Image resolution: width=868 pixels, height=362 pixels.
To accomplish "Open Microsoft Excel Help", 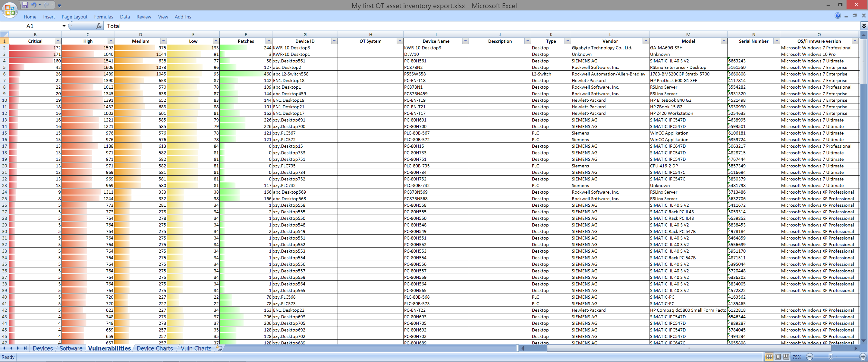I will (x=838, y=15).
